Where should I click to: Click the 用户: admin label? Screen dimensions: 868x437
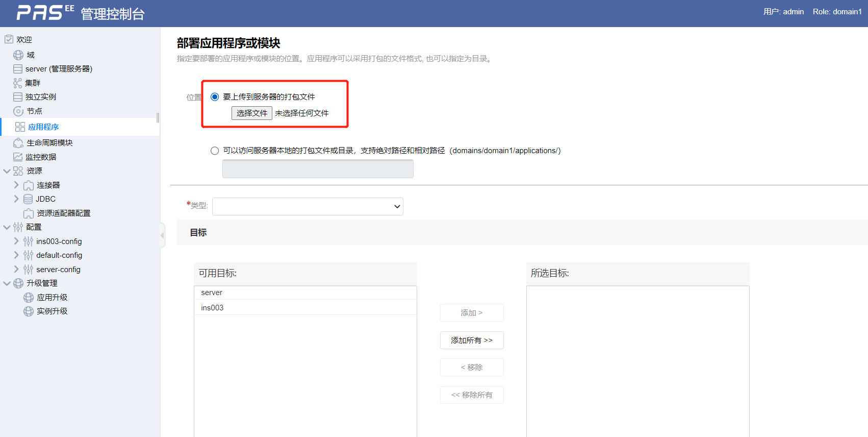click(783, 12)
